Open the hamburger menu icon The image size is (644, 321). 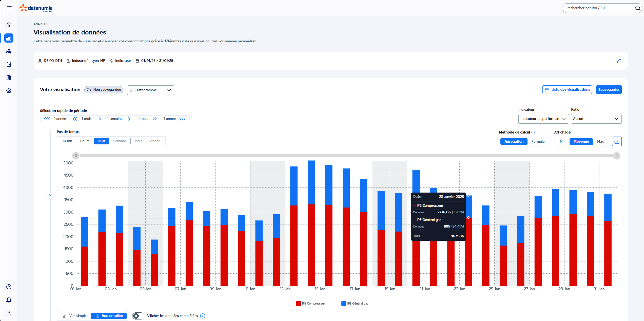(x=9, y=8)
